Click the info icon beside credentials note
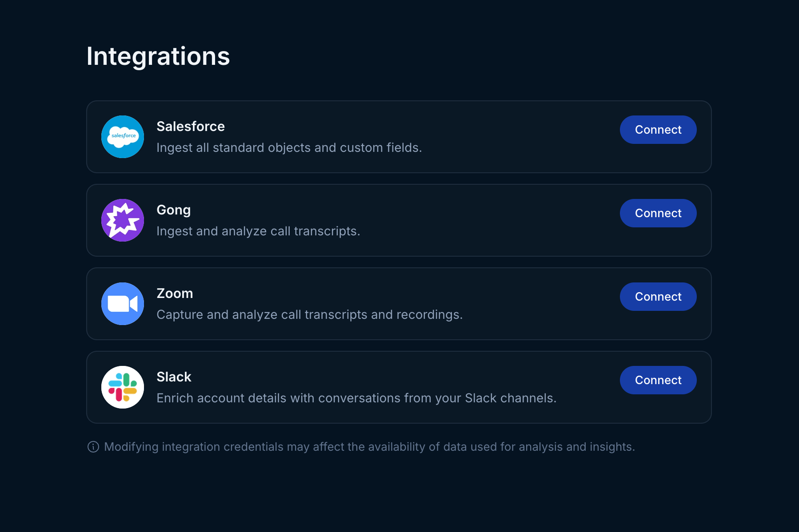 click(x=93, y=447)
